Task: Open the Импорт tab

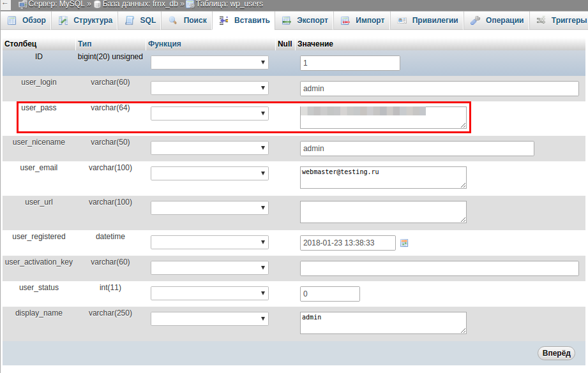Action: 362,20
